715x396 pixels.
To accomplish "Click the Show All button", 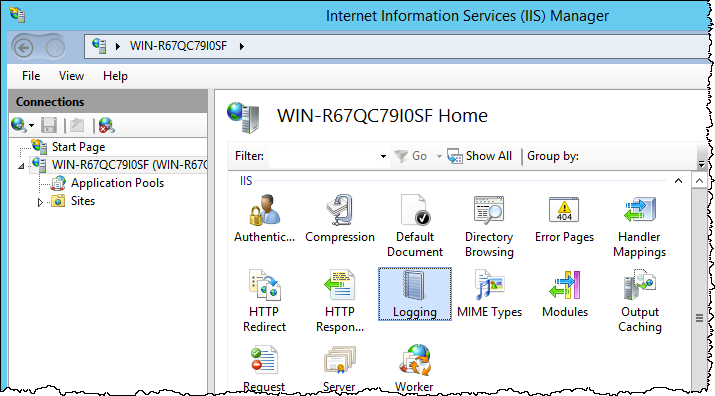I will click(x=479, y=156).
